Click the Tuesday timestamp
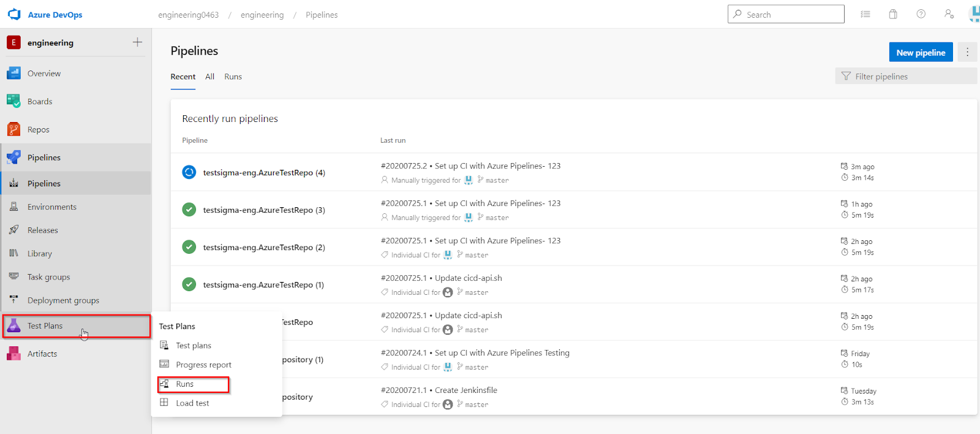The width and height of the screenshot is (980, 434). pyautogui.click(x=864, y=391)
